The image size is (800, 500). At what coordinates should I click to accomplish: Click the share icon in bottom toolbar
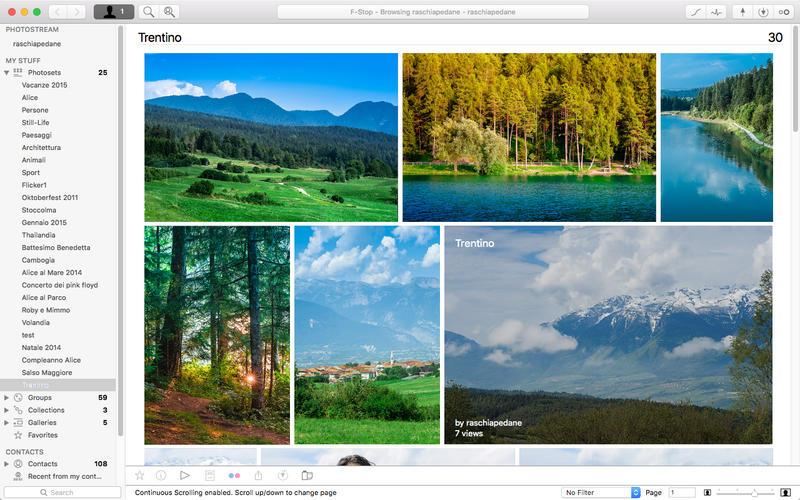point(258,475)
